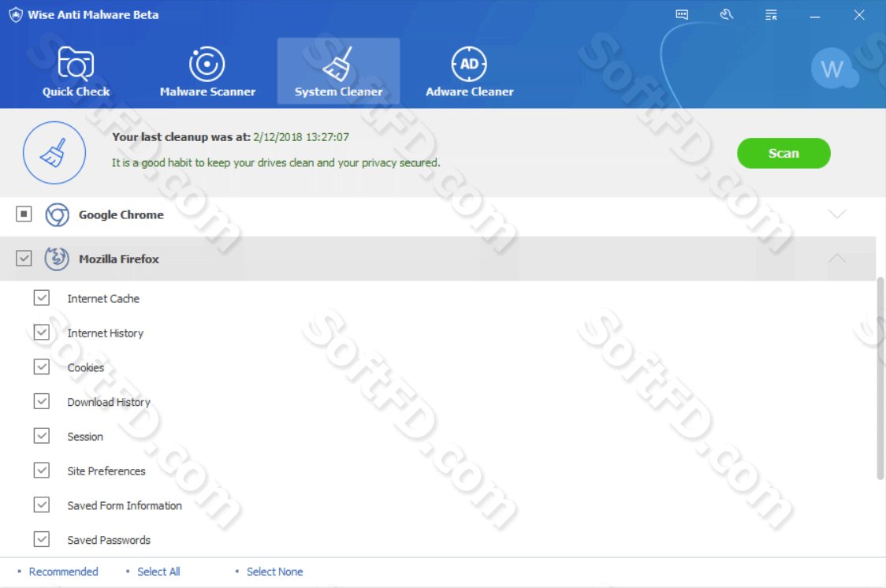Image resolution: width=886 pixels, height=588 pixels.
Task: Click the Wise shield logo icon
Action: [16, 15]
